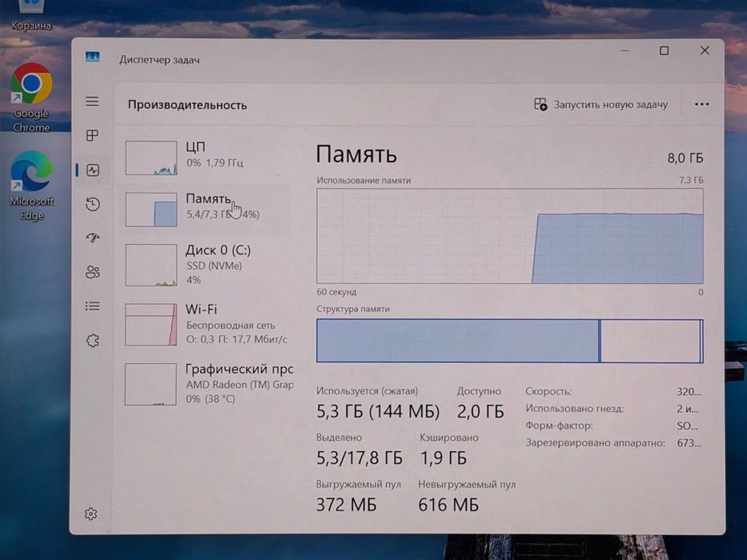Select the Performance page icon in sidebar
Image resolution: width=747 pixels, height=560 pixels.
click(92, 170)
